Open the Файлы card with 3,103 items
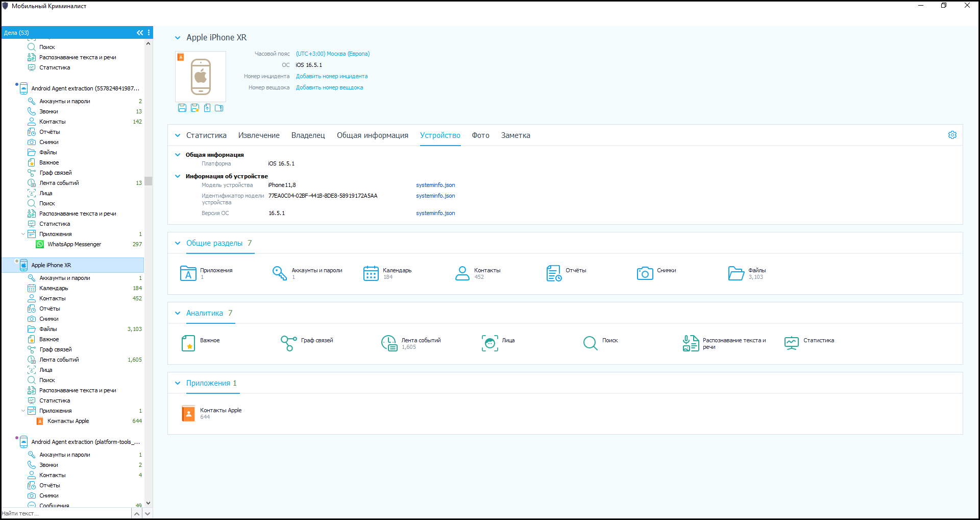The width and height of the screenshot is (980, 520). (x=747, y=273)
